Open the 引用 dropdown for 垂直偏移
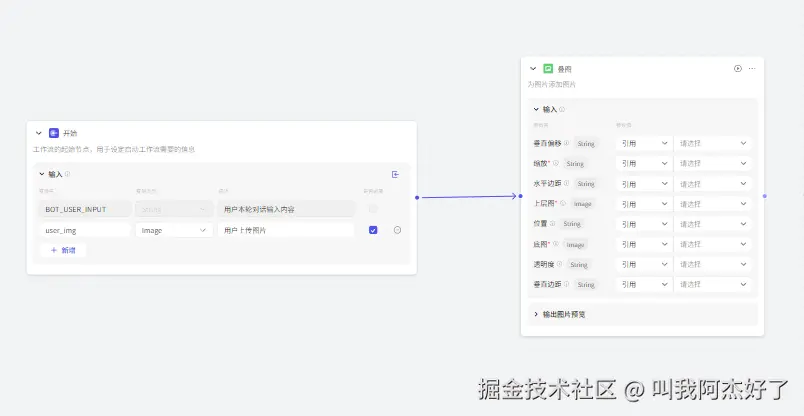 [x=644, y=144]
